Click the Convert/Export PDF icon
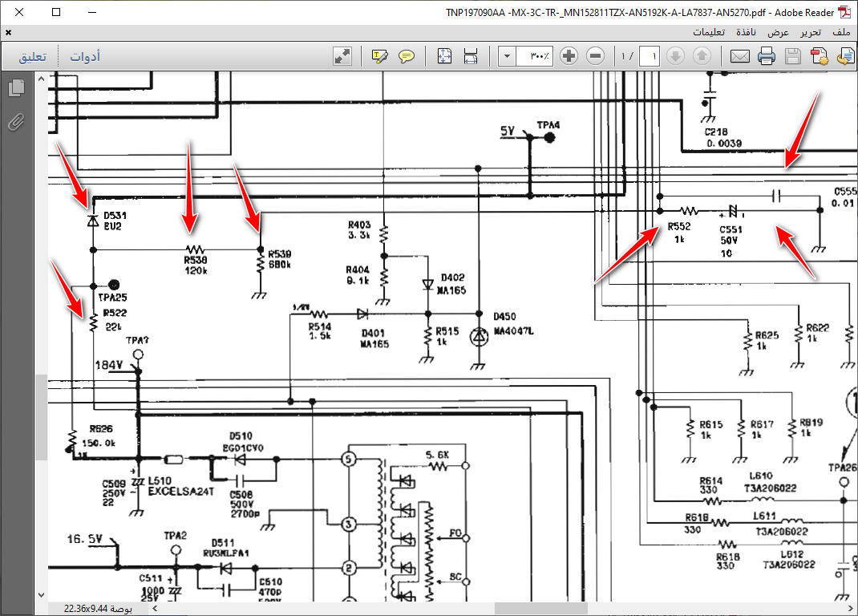 pos(845,56)
